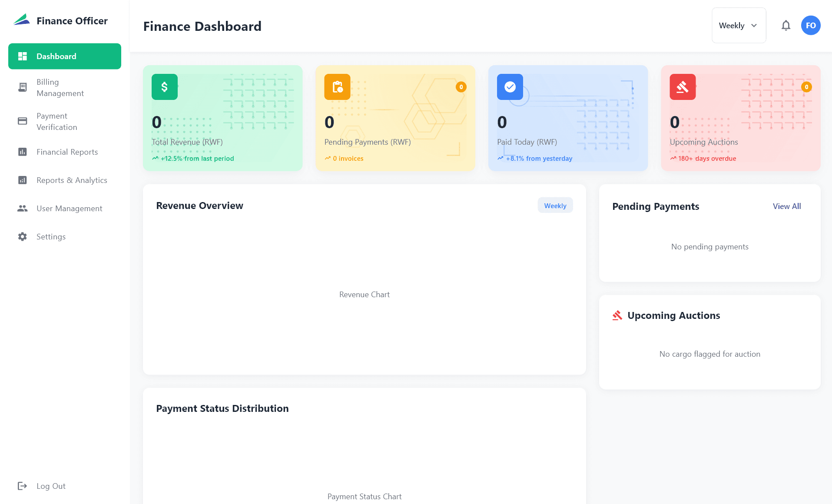Switch to the Dashboard tab
Screen dimensions: 832x504
click(64, 56)
